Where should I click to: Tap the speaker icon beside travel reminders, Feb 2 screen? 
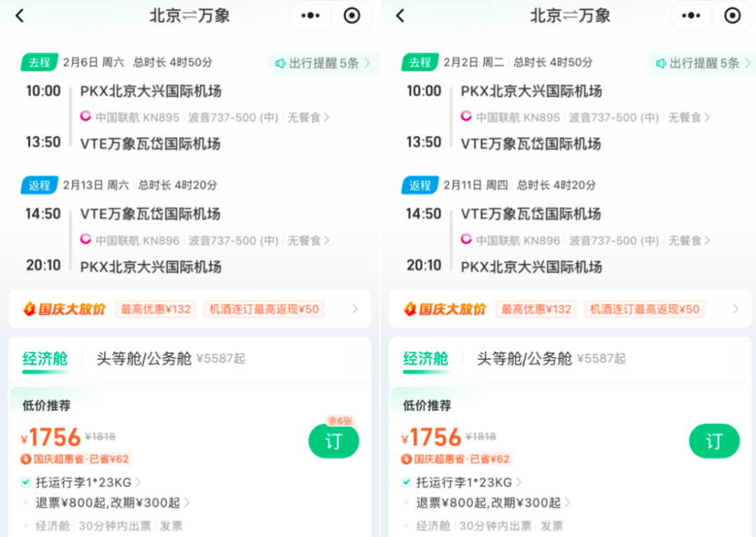[x=661, y=63]
